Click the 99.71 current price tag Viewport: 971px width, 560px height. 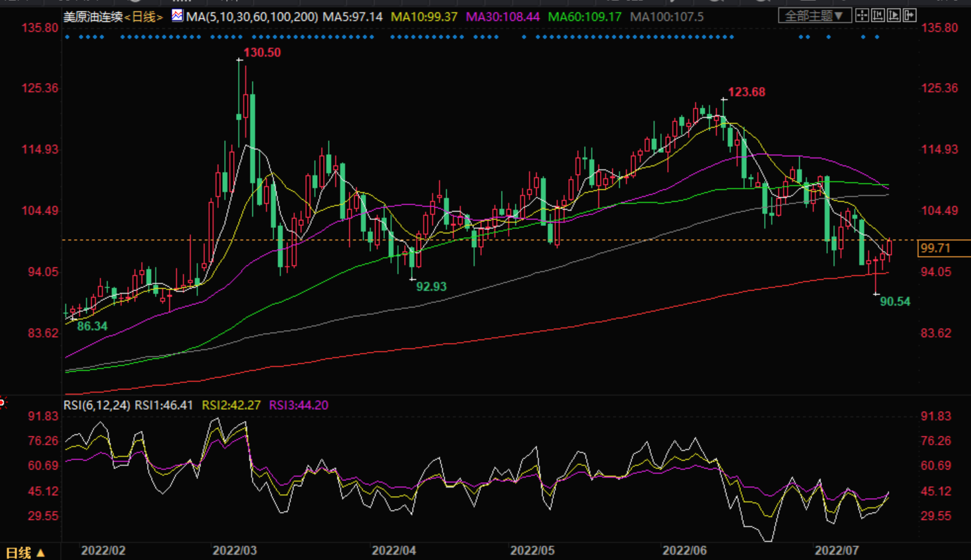tap(936, 248)
